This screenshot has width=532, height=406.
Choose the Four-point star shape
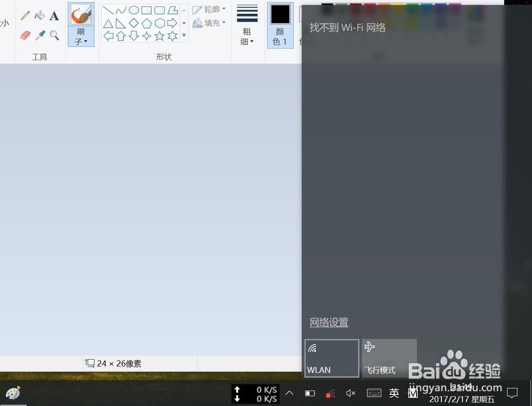(x=147, y=36)
